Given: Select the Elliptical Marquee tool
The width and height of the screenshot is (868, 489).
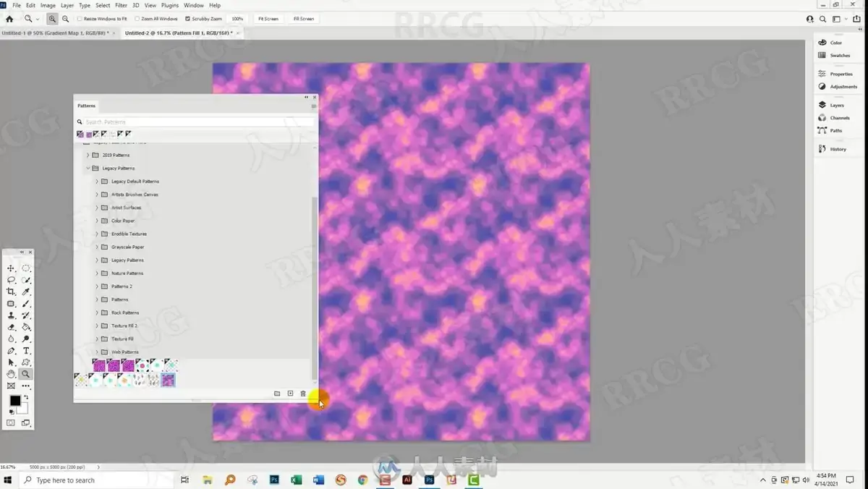Looking at the screenshot, I should (26, 268).
